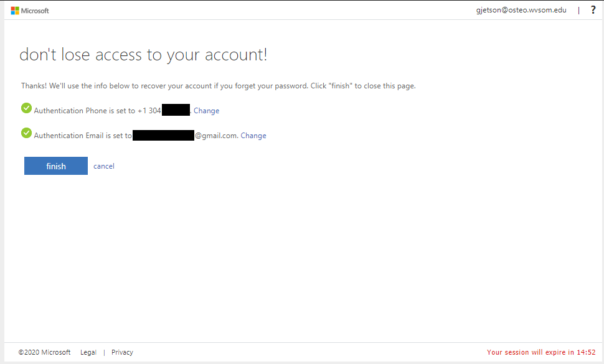Click the ©2020 Microsoft footer text
The image size is (604, 364).
tap(44, 352)
